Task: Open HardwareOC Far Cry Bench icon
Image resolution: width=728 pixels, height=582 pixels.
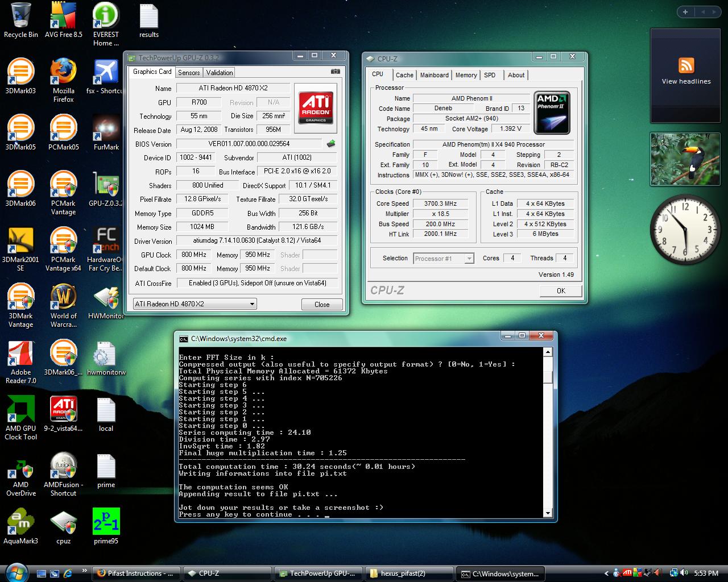Action: point(106,250)
